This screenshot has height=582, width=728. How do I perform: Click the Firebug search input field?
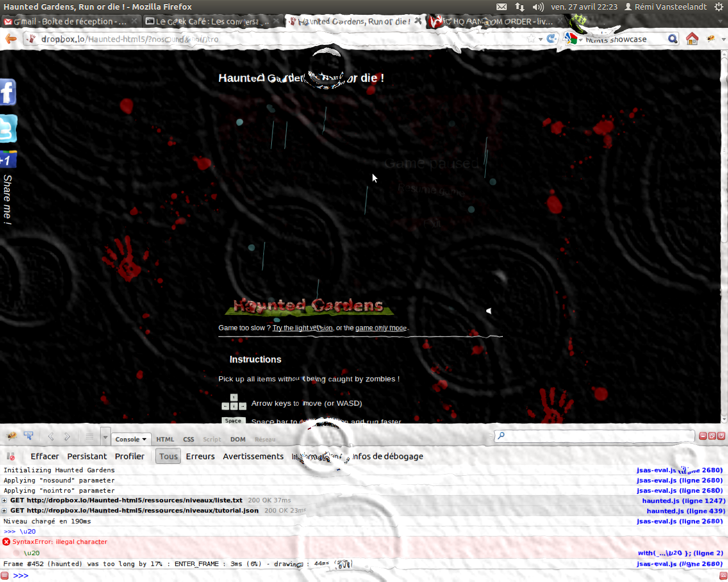click(594, 436)
